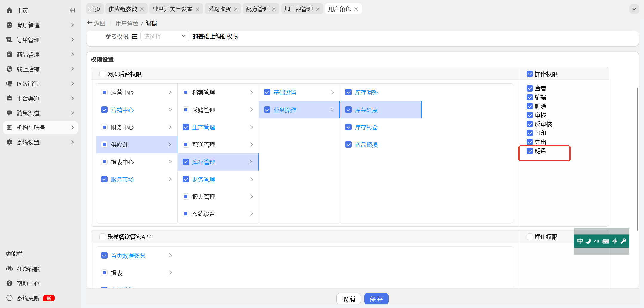The width and height of the screenshot is (644, 308).
Task: Switch to the 供应链参数 tab
Action: pyautogui.click(x=123, y=9)
